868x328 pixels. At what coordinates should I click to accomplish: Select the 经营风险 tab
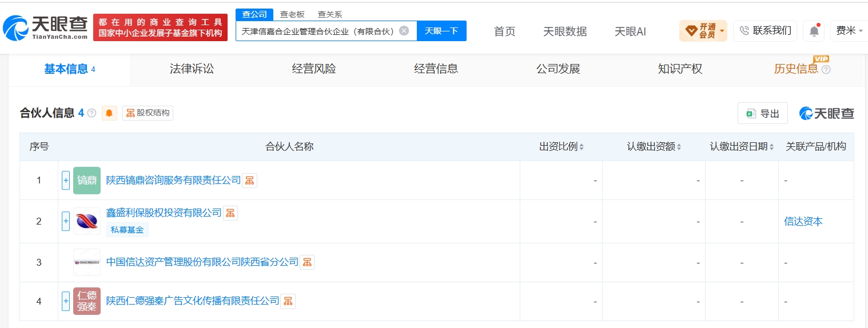click(x=314, y=69)
